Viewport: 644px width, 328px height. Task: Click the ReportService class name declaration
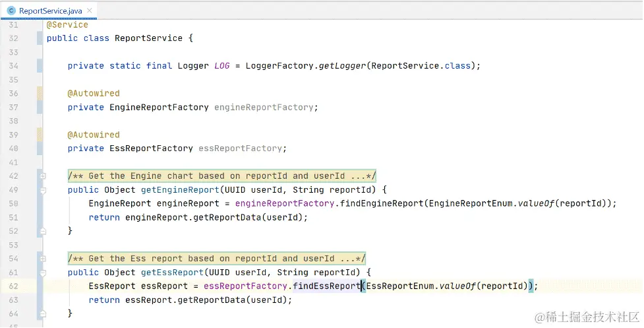pos(149,38)
